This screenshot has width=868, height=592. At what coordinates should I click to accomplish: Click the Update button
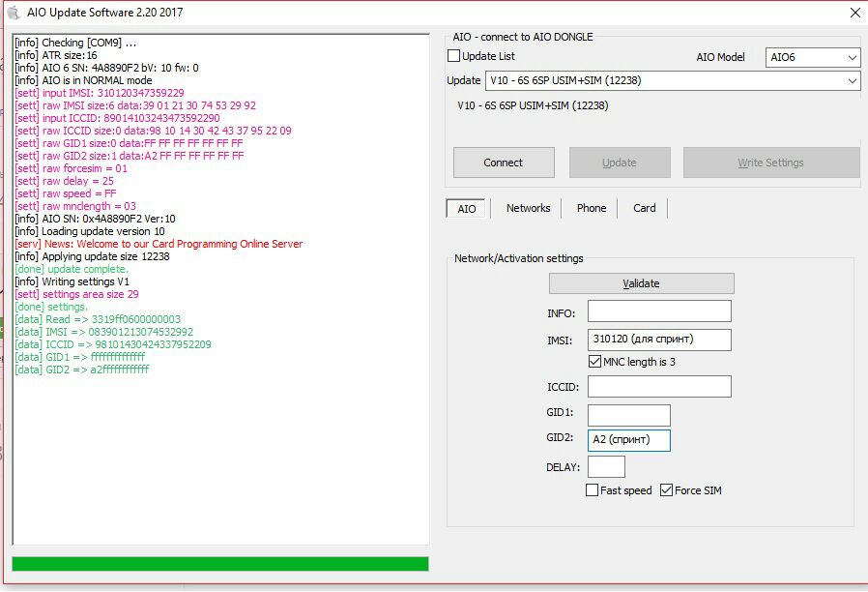click(619, 163)
